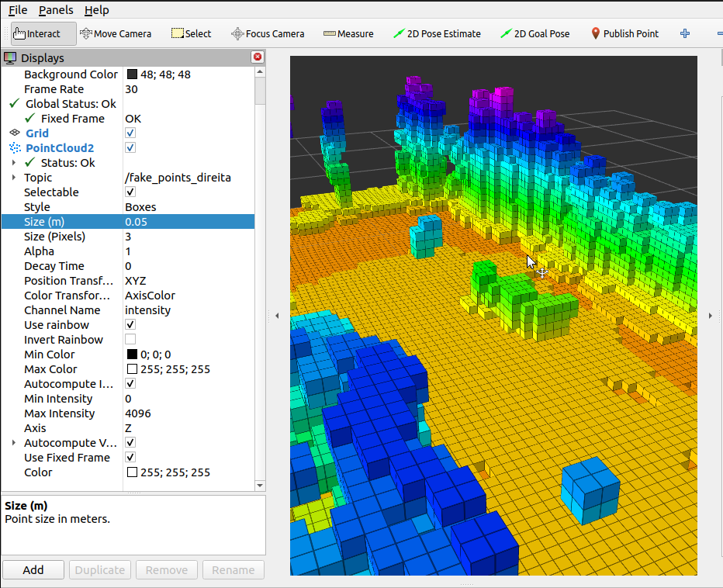The height and width of the screenshot is (588, 723).
Task: Disable the Use rainbow checkbox
Action: (x=130, y=325)
